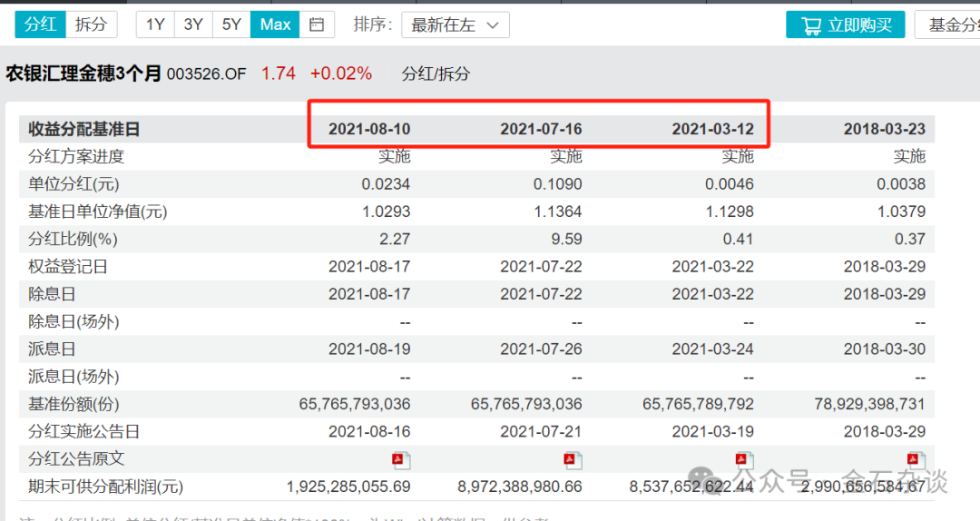Switch to the 拆分 tab
Viewport: 980px width, 521px height.
[x=92, y=25]
